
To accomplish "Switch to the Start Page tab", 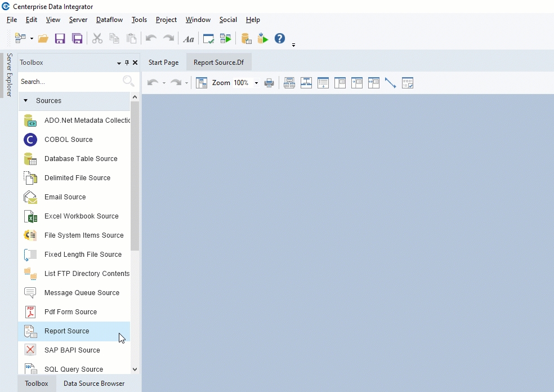I will 163,63.
